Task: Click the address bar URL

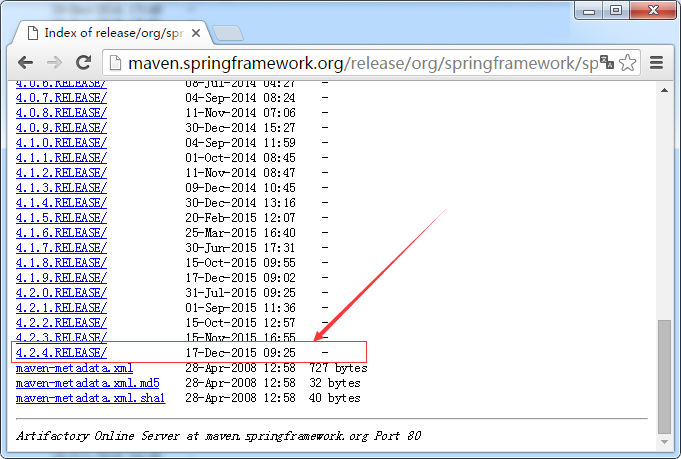Action: pyautogui.click(x=363, y=63)
